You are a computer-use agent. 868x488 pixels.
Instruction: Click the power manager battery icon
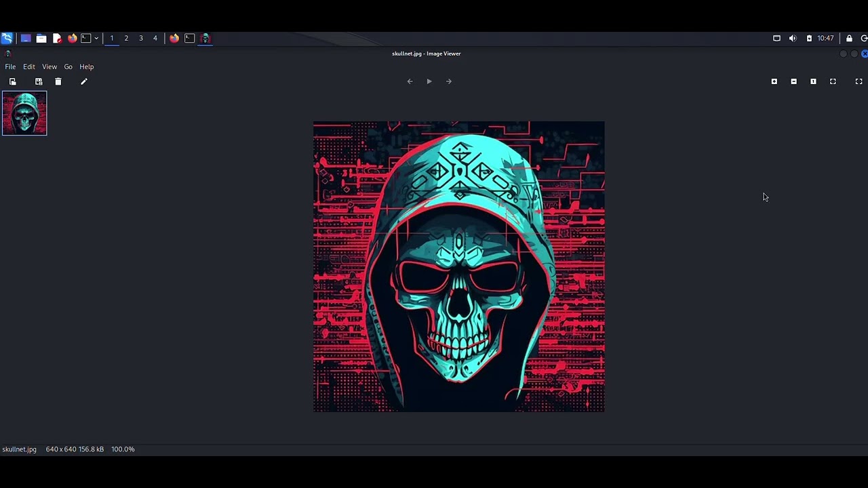click(809, 38)
